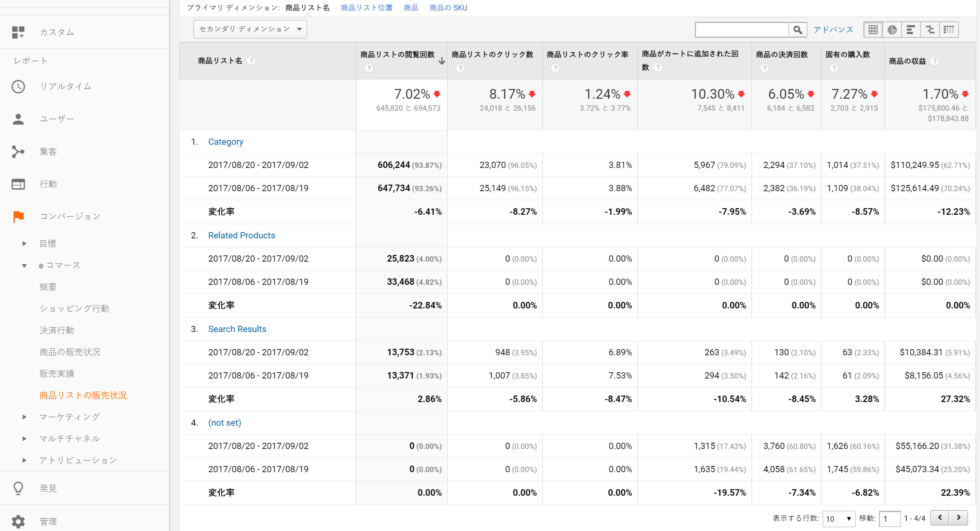Screen dimensions: 980x531
Task: Switch primary dimension to 商品の SKU
Action: [448, 8]
